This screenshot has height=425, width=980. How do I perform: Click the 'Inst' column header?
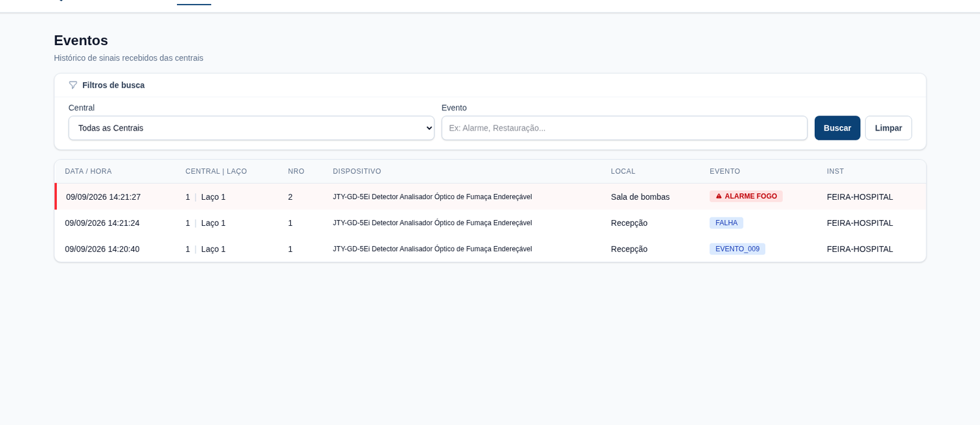836,171
